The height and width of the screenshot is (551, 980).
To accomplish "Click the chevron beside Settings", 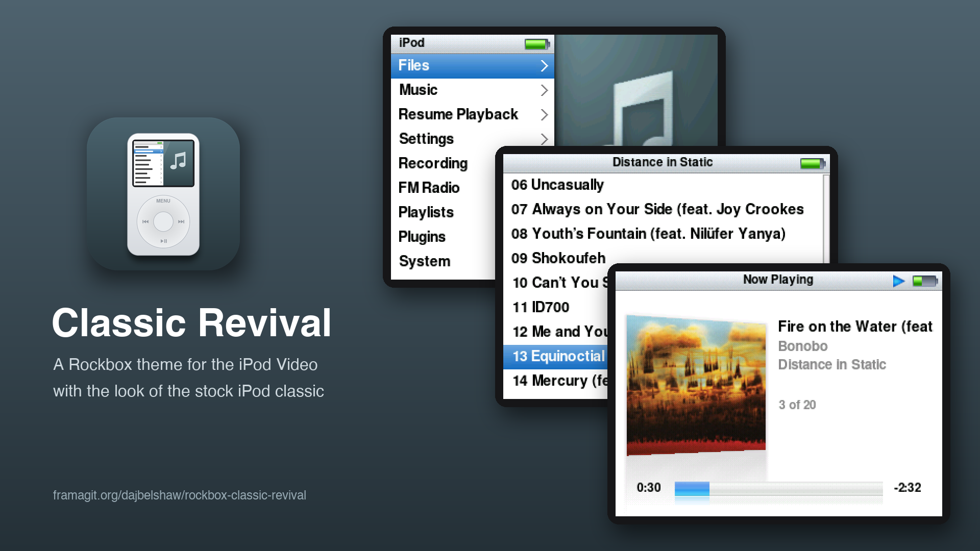I will pos(544,139).
